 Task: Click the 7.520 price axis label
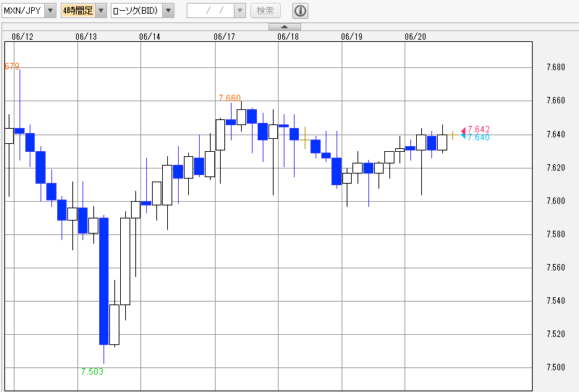pos(556,333)
